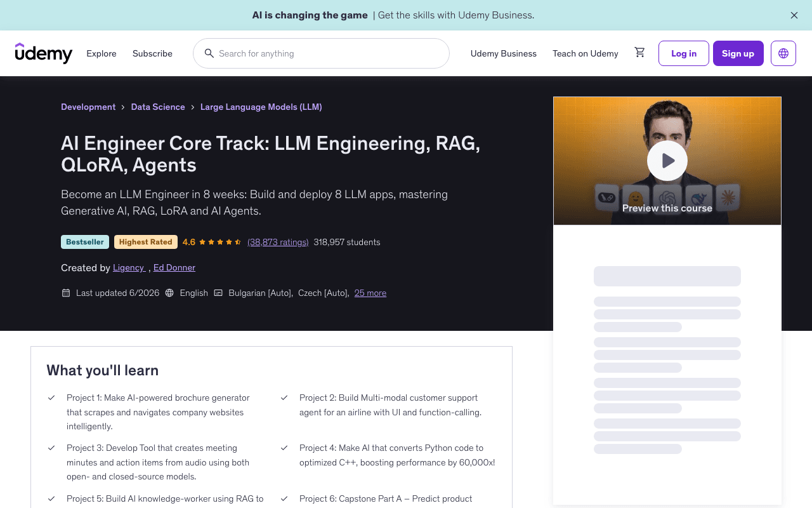Click the calendar icon beside Last updated
The width and height of the screenshot is (812, 508).
[x=66, y=293]
